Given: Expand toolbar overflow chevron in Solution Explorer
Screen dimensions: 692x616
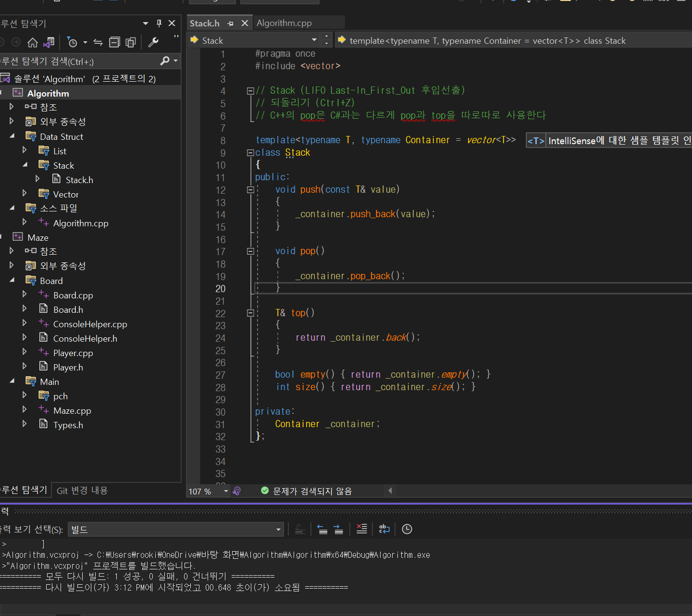Looking at the screenshot, I should (176, 37).
